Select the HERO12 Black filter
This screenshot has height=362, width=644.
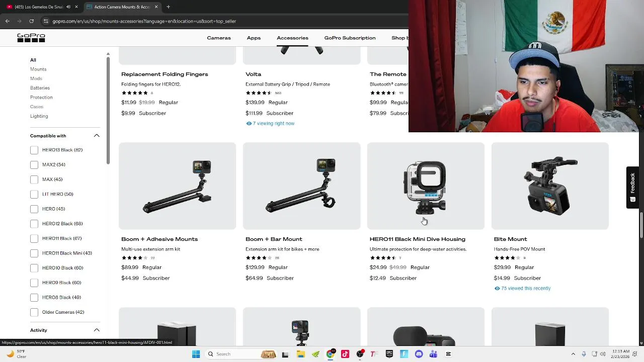[34, 224]
